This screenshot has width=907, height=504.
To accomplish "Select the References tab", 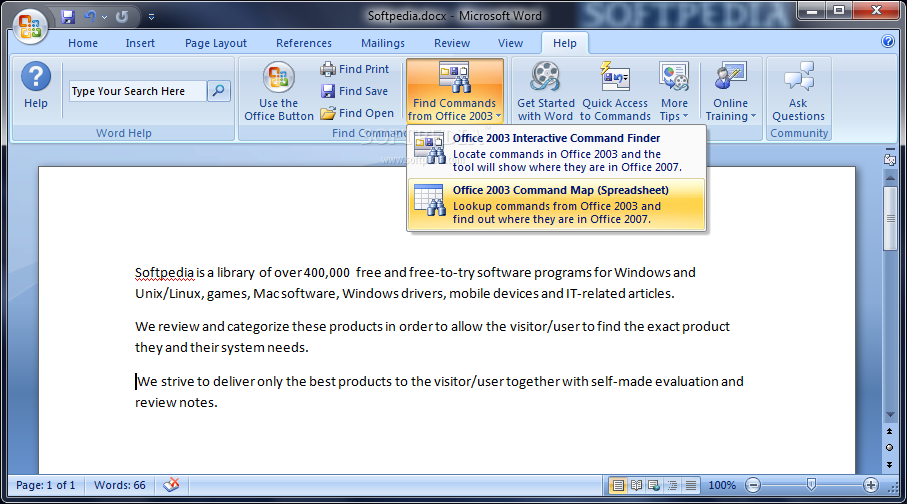I will tap(304, 43).
